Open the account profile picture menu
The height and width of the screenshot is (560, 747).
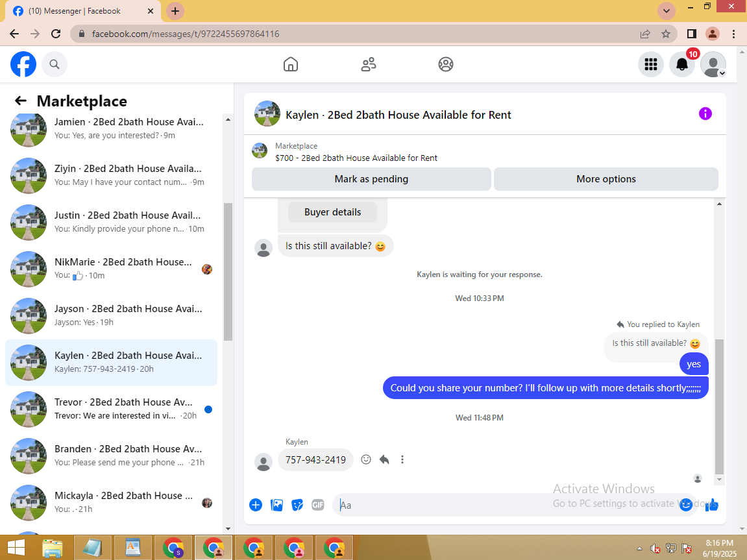pos(713,64)
